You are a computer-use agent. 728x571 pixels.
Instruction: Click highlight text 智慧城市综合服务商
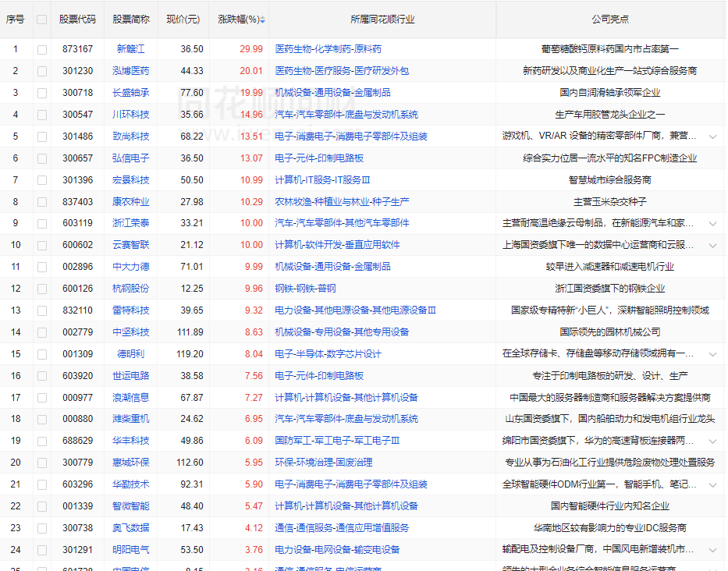coord(610,179)
